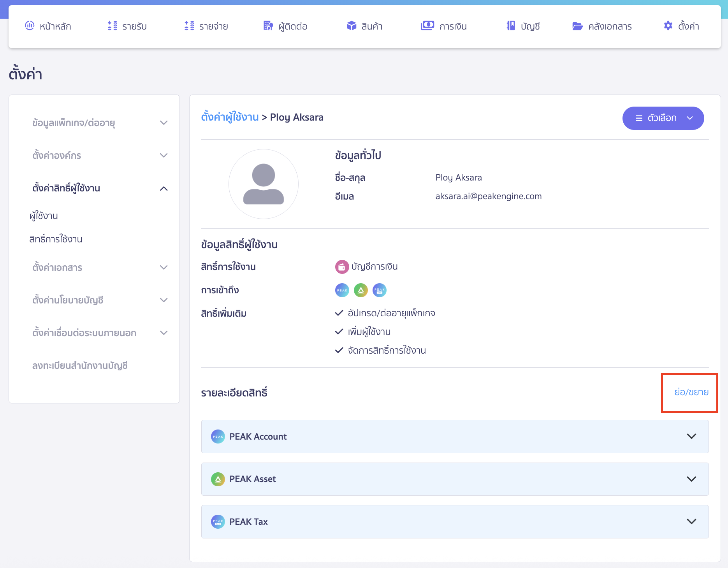Open the ตัวเลือก dropdown

coord(663,118)
